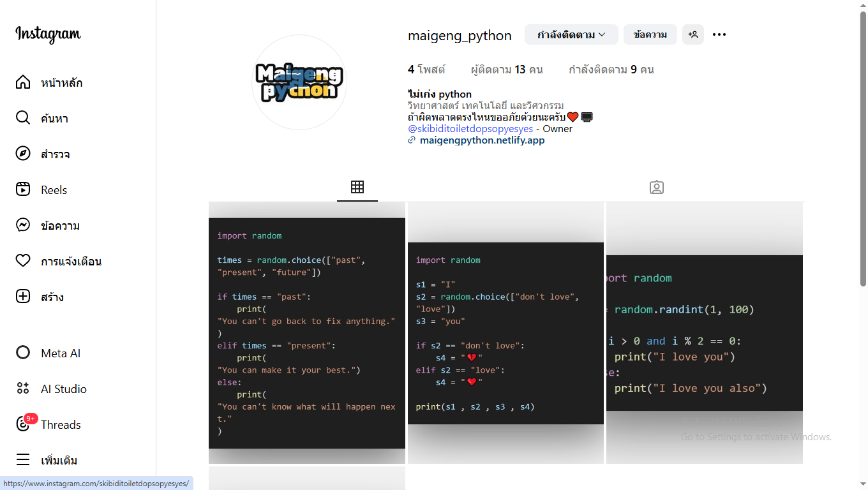
Task: Select the category text วิทยาศาสตร์ เทคโนโลยี และวิศวกรรม
Action: 486,106
